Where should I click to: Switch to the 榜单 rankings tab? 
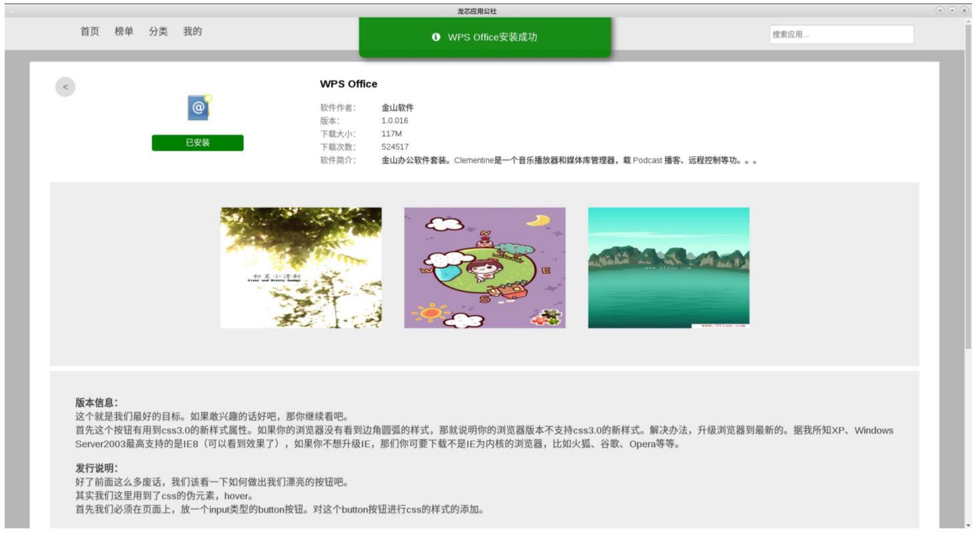(x=125, y=31)
